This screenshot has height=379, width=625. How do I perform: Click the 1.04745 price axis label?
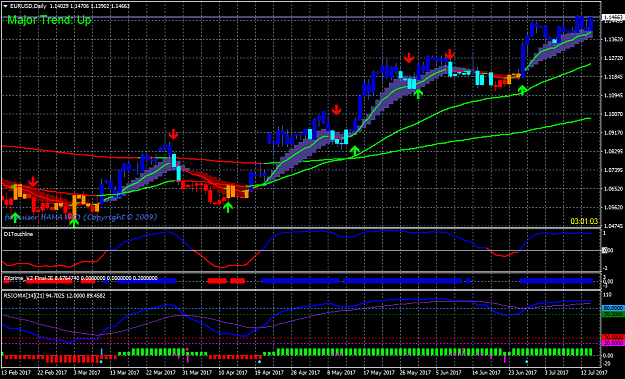613,225
